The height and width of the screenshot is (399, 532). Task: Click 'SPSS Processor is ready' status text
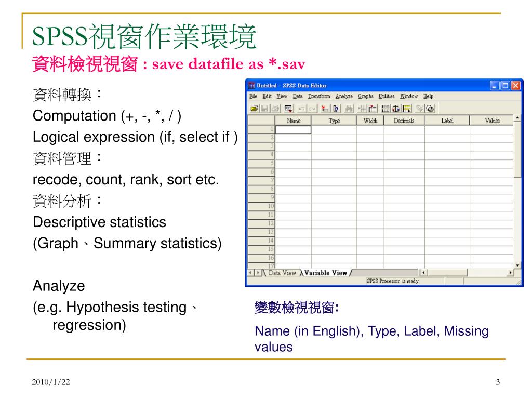[393, 281]
